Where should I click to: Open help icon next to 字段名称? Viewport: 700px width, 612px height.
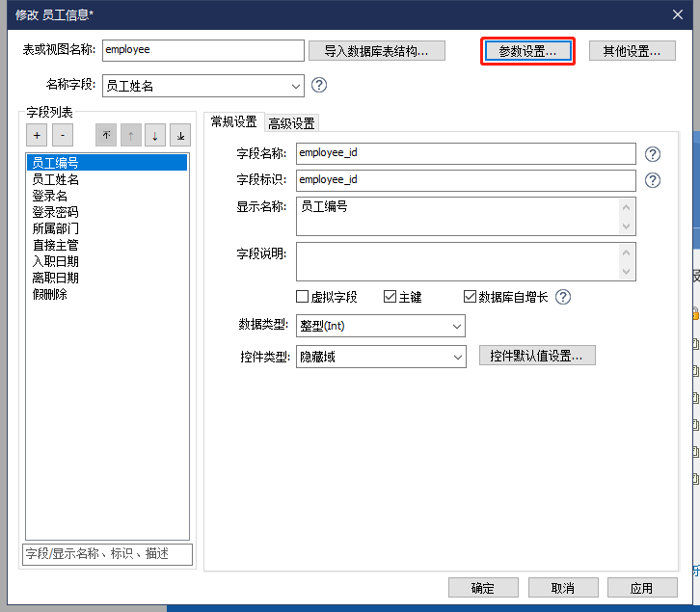click(x=652, y=154)
